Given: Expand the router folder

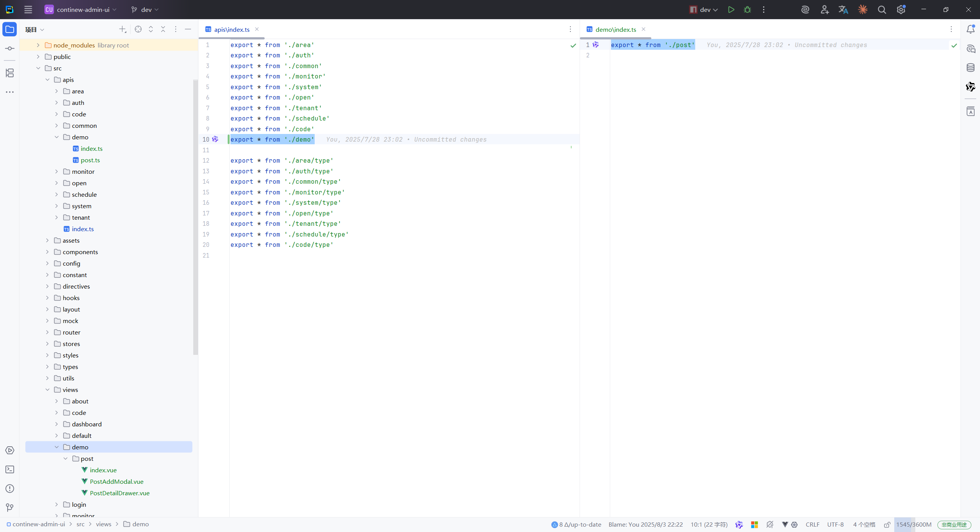Looking at the screenshot, I should tap(47, 332).
